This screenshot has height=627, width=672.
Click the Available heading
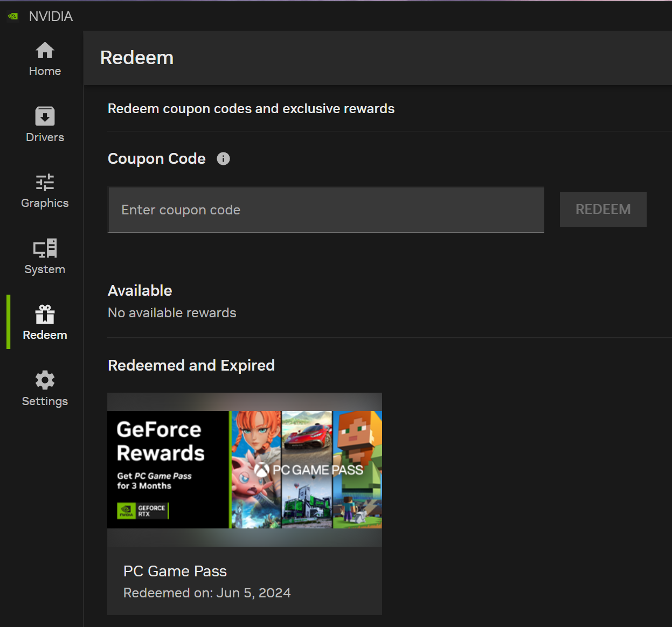pyautogui.click(x=140, y=291)
